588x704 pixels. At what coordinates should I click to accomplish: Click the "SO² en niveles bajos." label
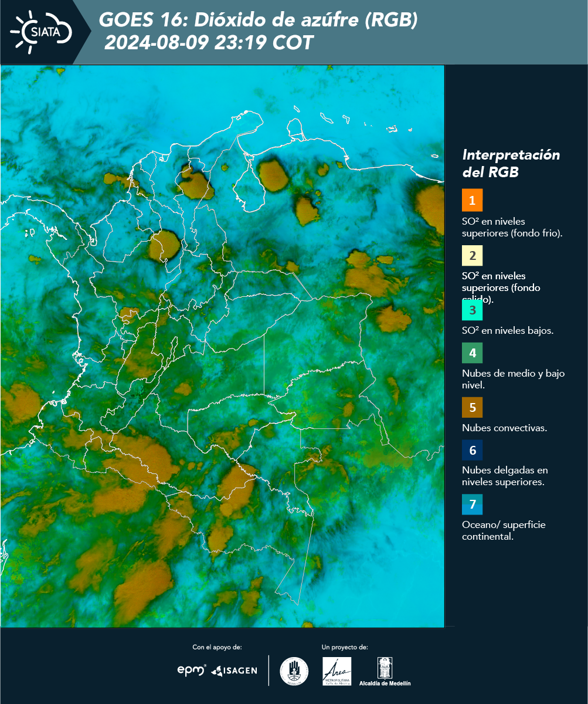coord(508,330)
